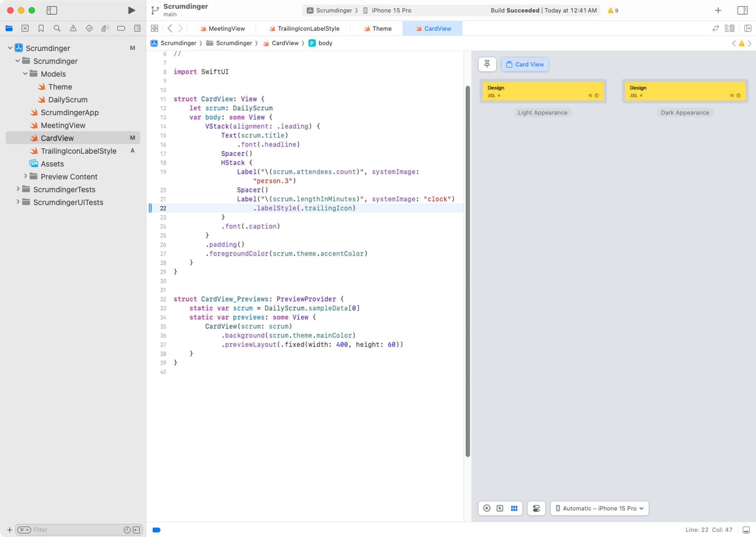Collapse the Models folder
Screen dimensions: 756x537
[25, 74]
